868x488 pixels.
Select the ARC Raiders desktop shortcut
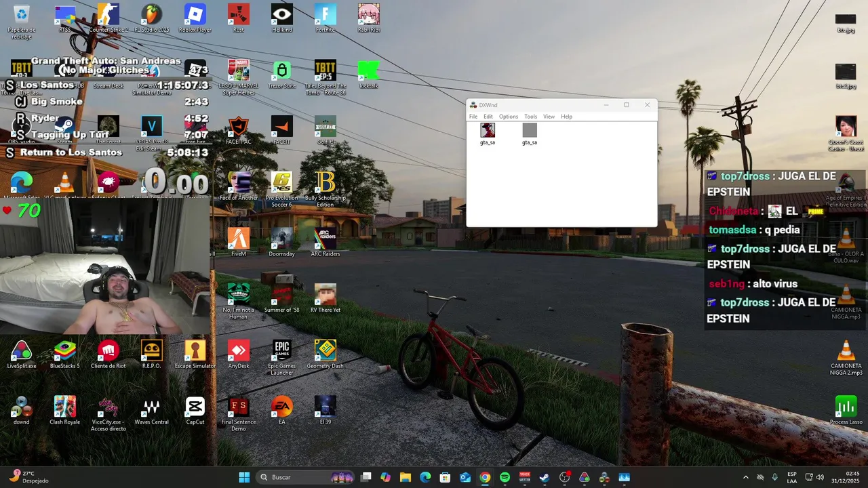[325, 243]
